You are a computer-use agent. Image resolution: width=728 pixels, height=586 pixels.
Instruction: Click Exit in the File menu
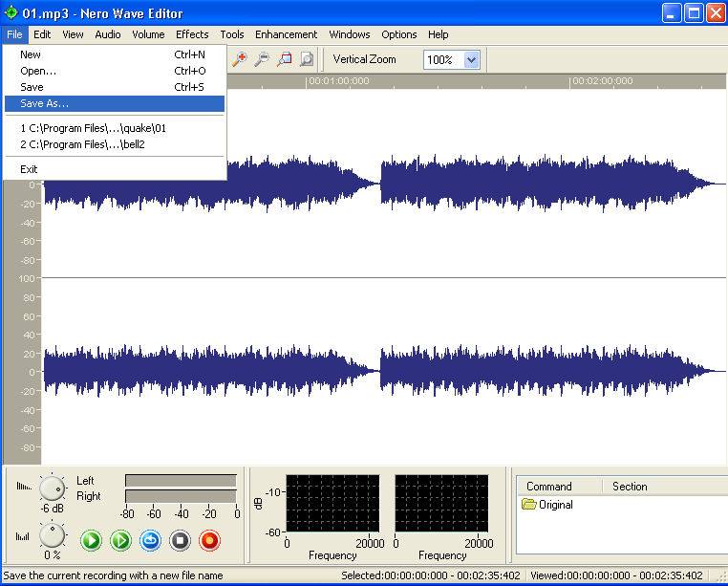coord(29,169)
